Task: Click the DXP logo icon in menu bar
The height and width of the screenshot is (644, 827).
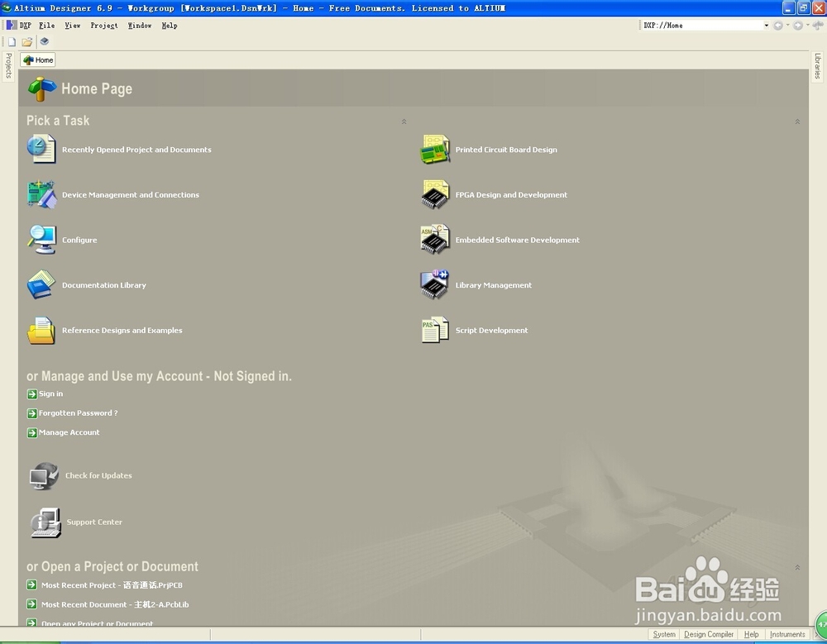Action: (11, 25)
